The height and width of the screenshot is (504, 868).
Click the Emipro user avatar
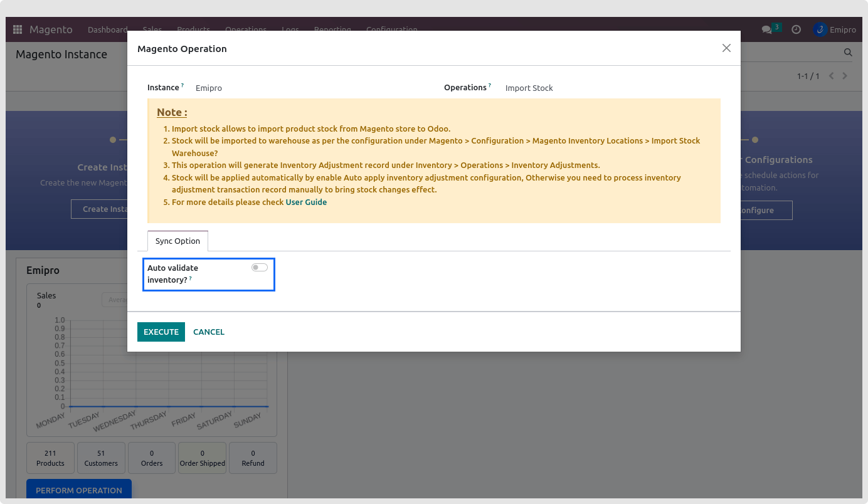[x=820, y=29]
